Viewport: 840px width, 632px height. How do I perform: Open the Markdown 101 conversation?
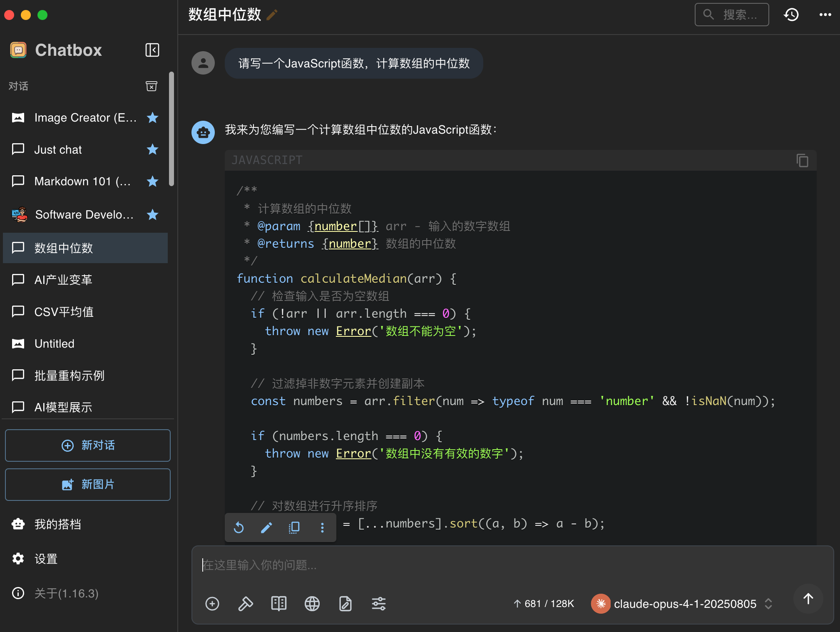[x=85, y=181]
